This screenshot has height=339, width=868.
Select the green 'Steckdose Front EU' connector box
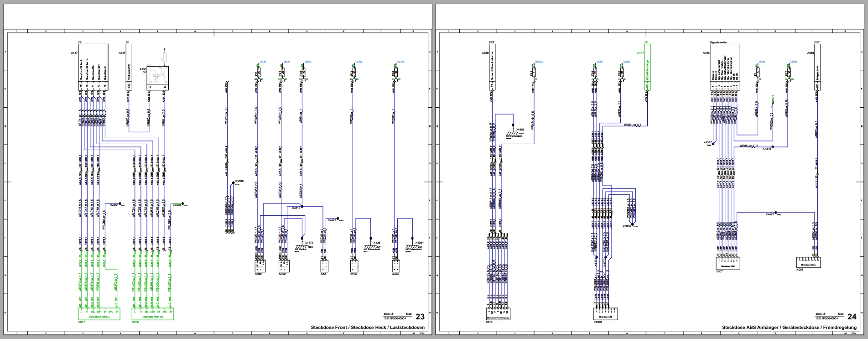click(99, 314)
